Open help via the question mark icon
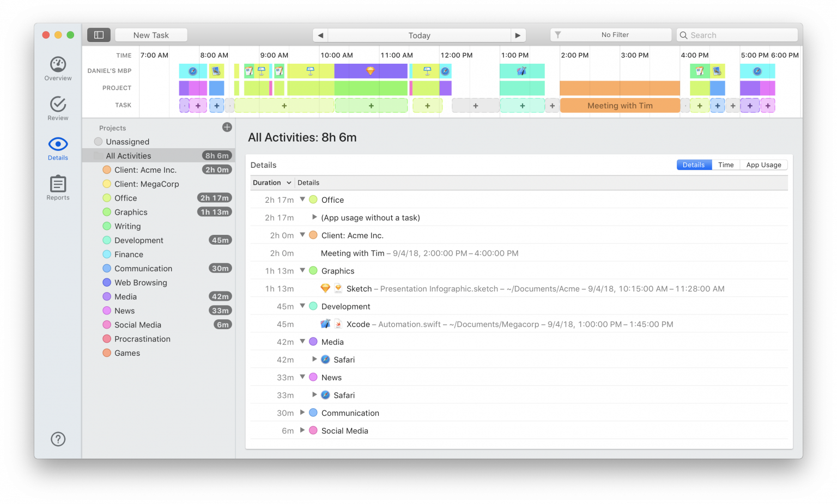837x504 pixels. click(58, 439)
